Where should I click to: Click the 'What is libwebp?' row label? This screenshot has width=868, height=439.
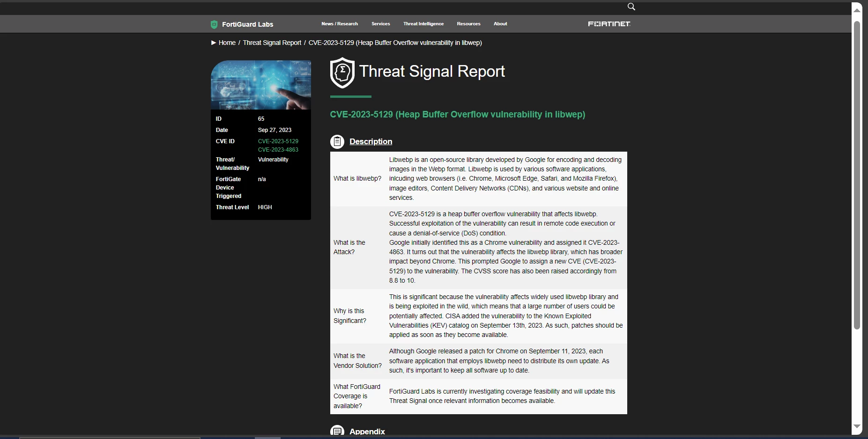pos(357,178)
